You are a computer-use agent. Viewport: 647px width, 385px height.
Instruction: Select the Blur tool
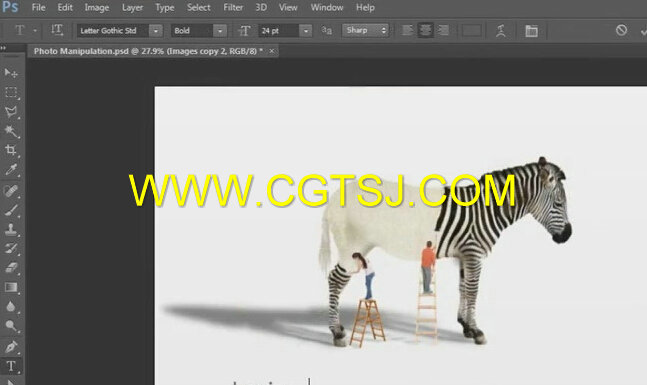click(x=11, y=306)
